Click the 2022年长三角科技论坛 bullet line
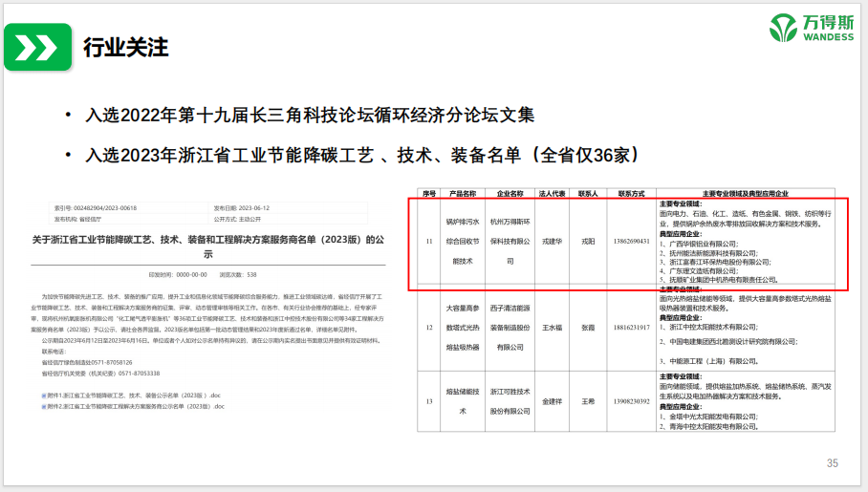 point(309,116)
